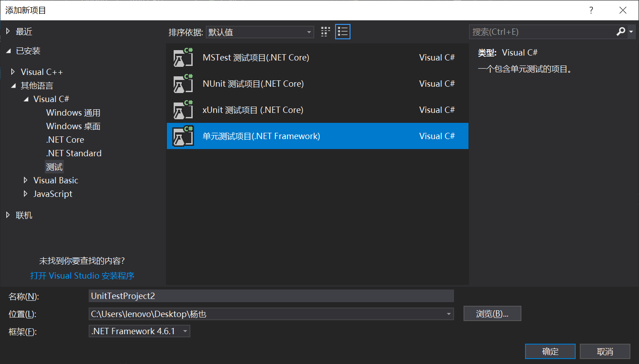Expand the 联机 section

point(8,215)
